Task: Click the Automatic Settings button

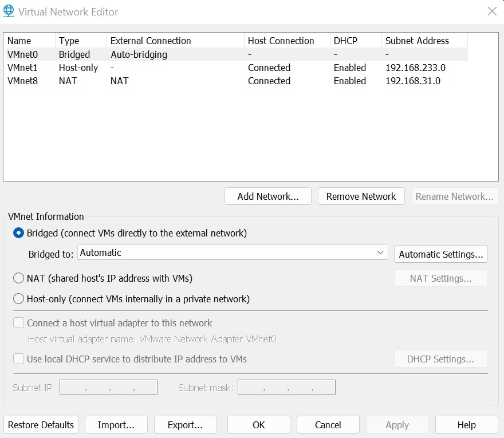Action: (x=440, y=254)
